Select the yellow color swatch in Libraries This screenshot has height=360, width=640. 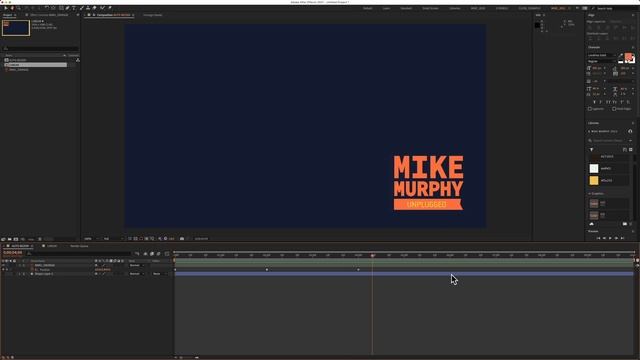594,180
